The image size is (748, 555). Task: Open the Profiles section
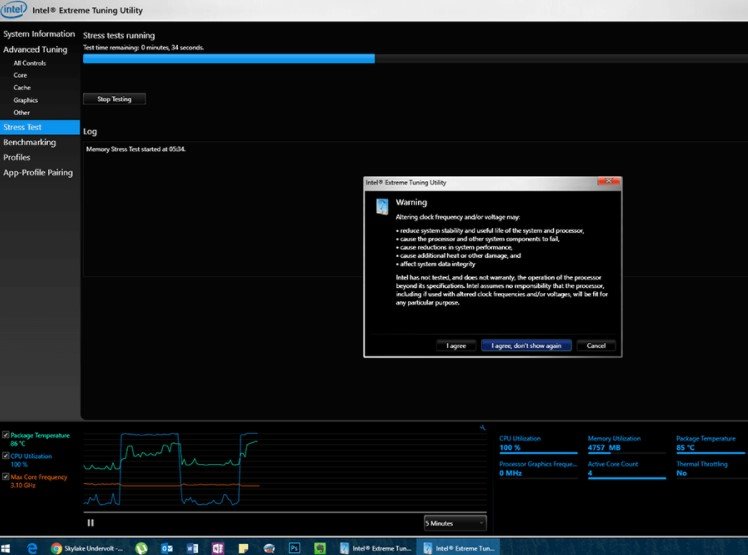(17, 157)
